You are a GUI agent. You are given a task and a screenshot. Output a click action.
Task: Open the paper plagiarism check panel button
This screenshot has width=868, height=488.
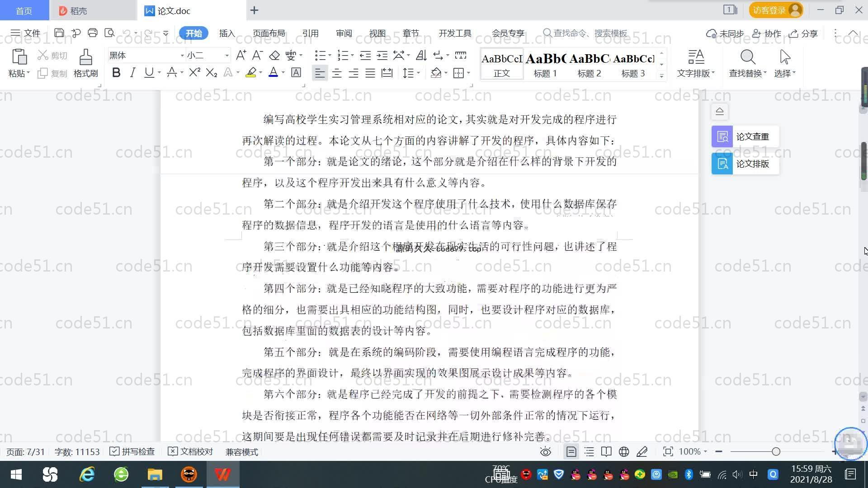pyautogui.click(x=745, y=136)
